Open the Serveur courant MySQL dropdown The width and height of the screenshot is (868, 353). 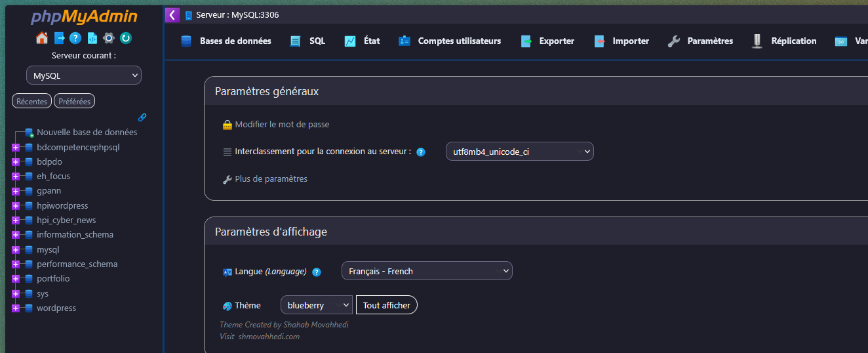point(84,75)
